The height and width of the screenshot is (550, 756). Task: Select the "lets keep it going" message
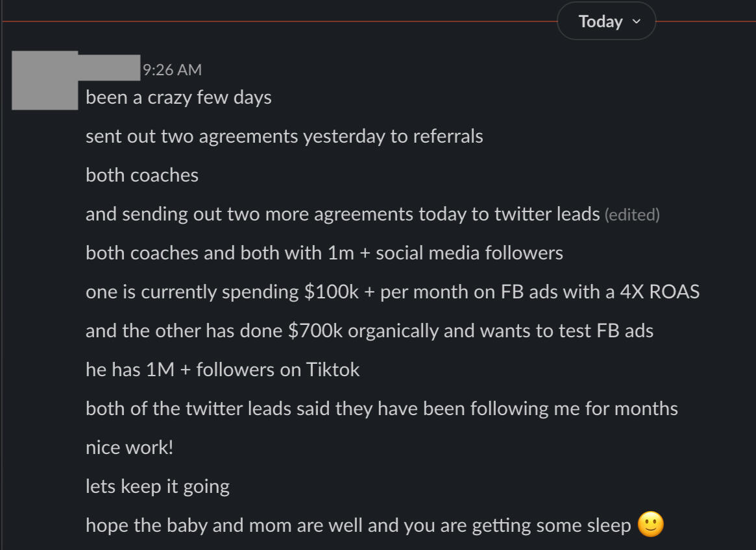point(158,486)
